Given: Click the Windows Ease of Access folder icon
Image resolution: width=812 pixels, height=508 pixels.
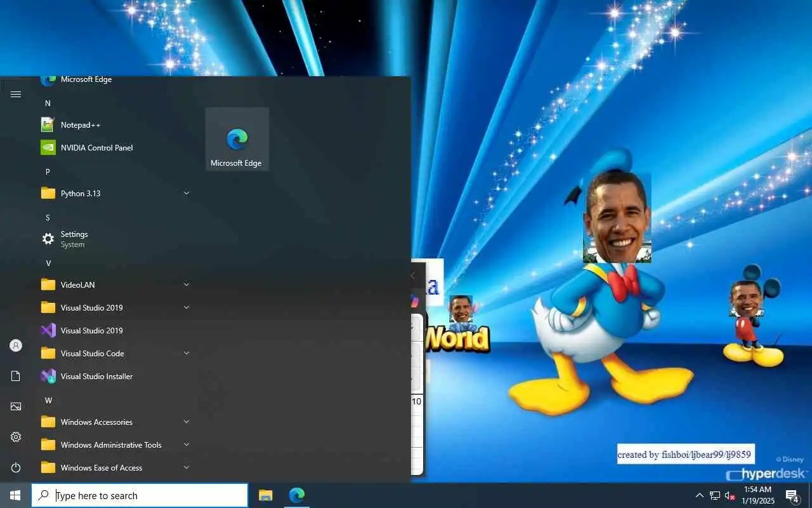Looking at the screenshot, I should [48, 468].
